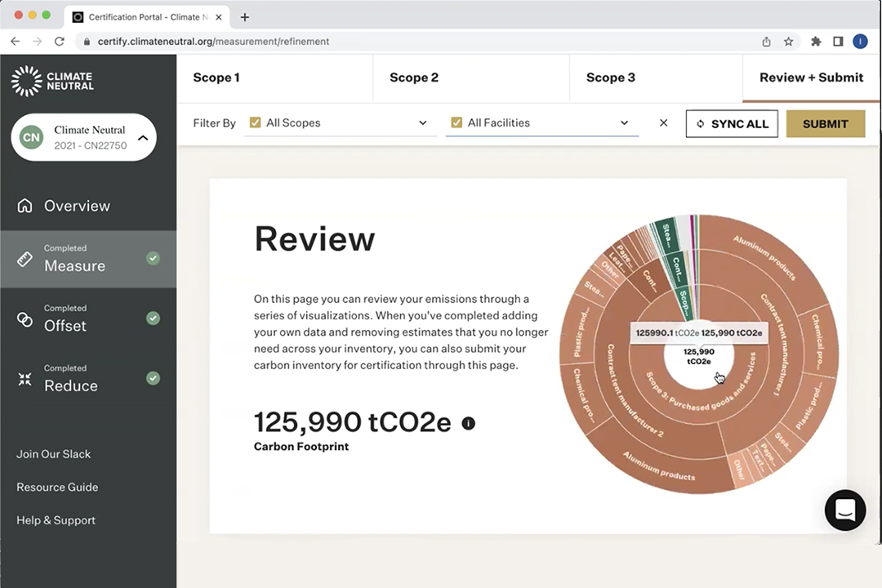
Task: Bookmark page with the star icon
Action: [x=788, y=41]
